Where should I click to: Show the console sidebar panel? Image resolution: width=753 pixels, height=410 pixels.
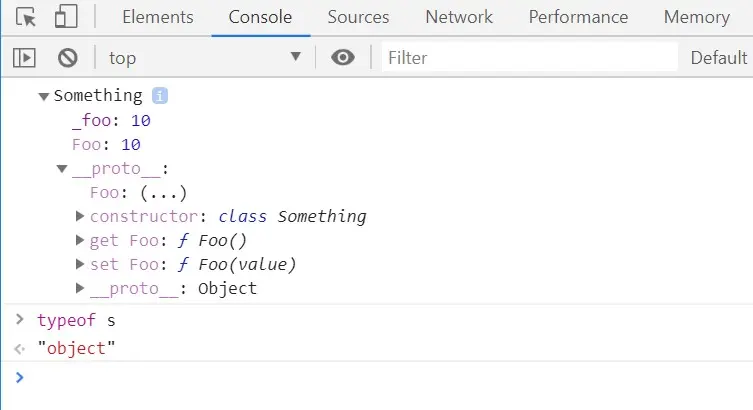(24, 57)
